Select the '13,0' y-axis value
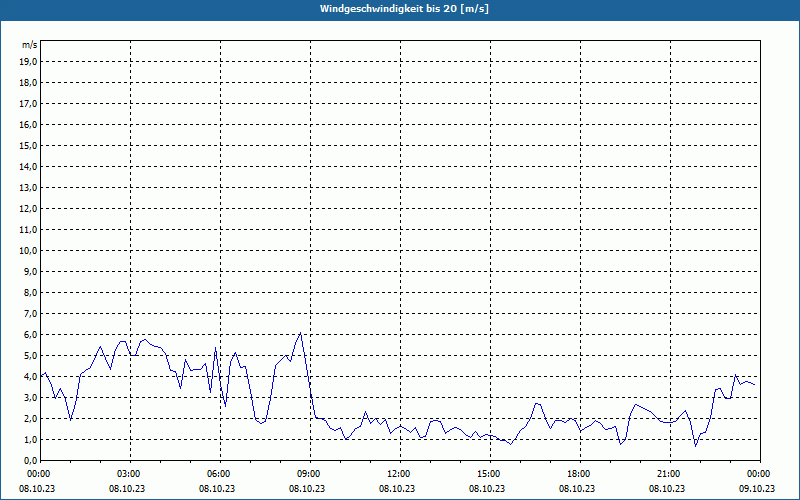Screen dimensions: 800x500 [x=28, y=187]
